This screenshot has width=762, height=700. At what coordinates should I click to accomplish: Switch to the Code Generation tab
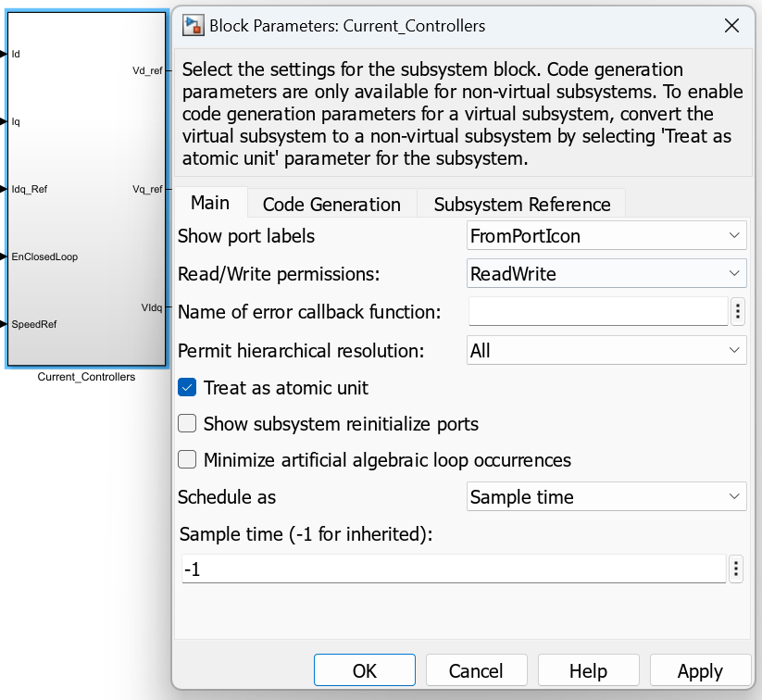point(331,204)
